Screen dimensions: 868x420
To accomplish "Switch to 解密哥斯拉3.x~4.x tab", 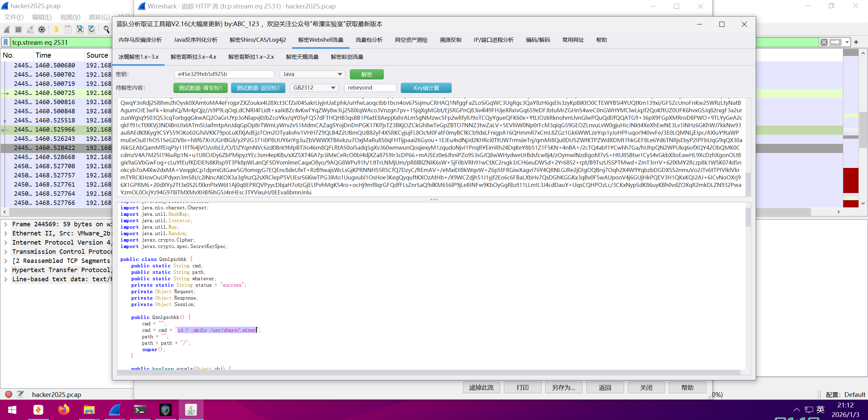I will pos(193,57).
